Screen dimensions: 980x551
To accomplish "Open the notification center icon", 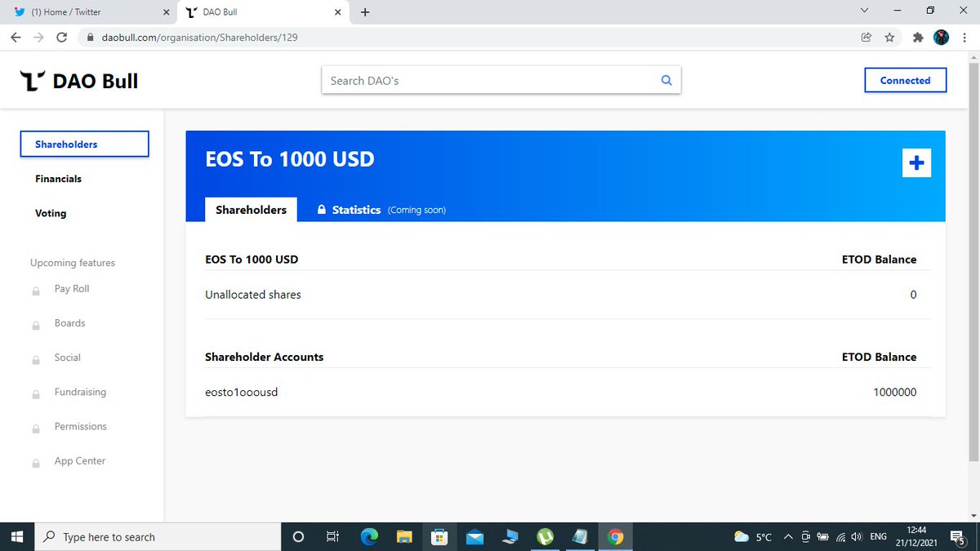I will point(958,536).
